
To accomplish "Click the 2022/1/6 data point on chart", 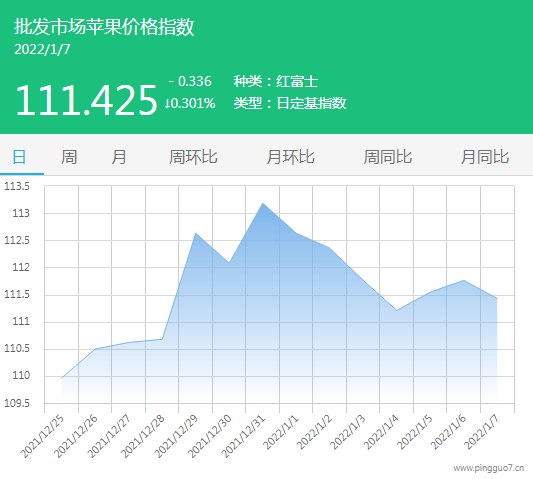I will tap(464, 280).
